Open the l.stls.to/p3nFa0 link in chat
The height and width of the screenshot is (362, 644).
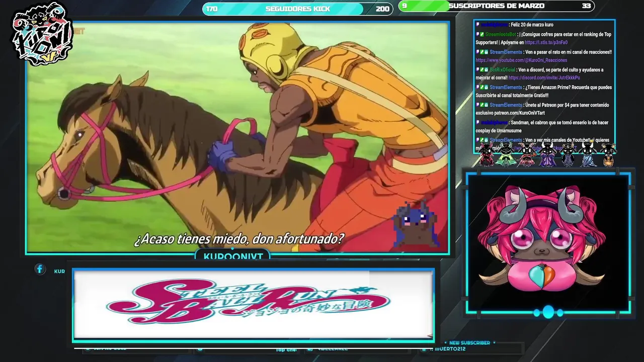(546, 43)
